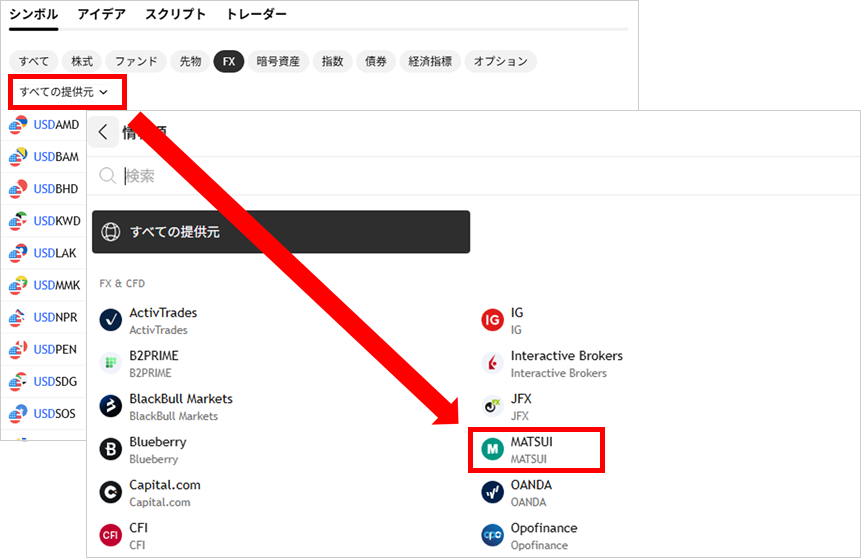Image resolution: width=861 pixels, height=558 pixels.
Task: Click the ActivTrades checkmark logo
Action: click(110, 320)
